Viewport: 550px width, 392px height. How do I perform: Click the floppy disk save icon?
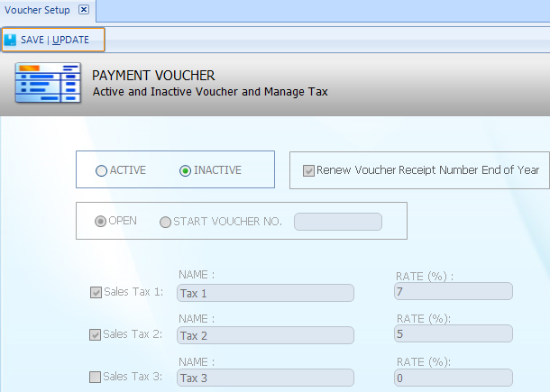10,40
